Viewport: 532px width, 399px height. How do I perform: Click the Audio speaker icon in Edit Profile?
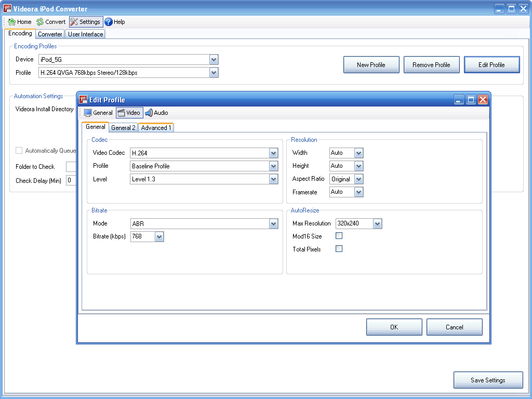[x=149, y=113]
